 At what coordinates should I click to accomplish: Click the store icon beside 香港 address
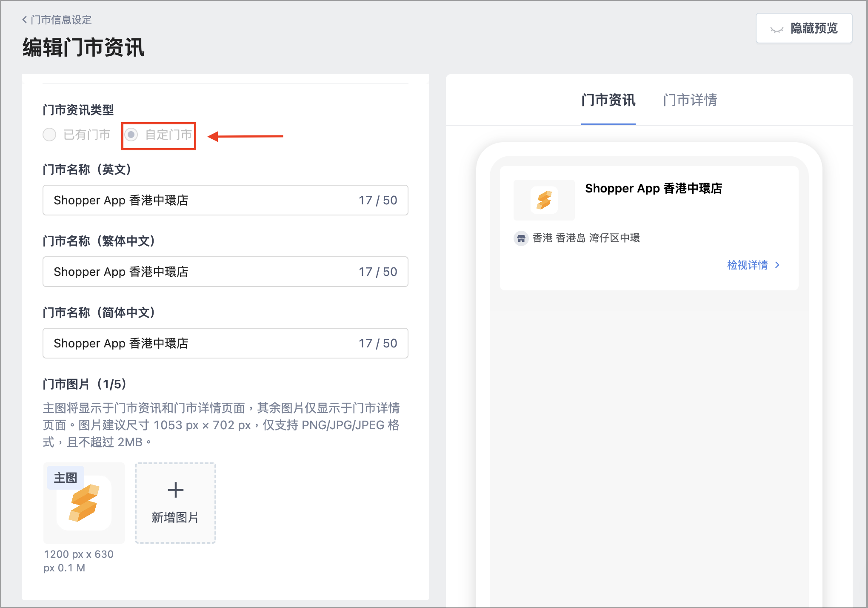521,238
